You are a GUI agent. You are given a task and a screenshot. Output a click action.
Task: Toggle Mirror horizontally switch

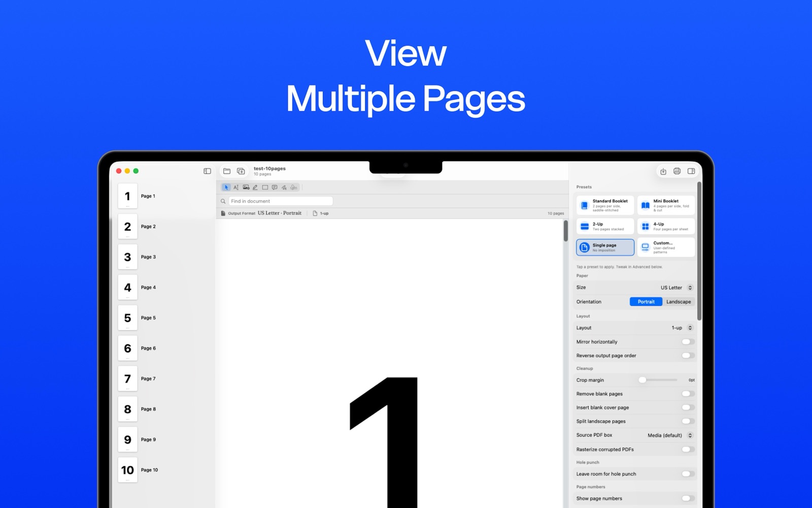(x=688, y=342)
